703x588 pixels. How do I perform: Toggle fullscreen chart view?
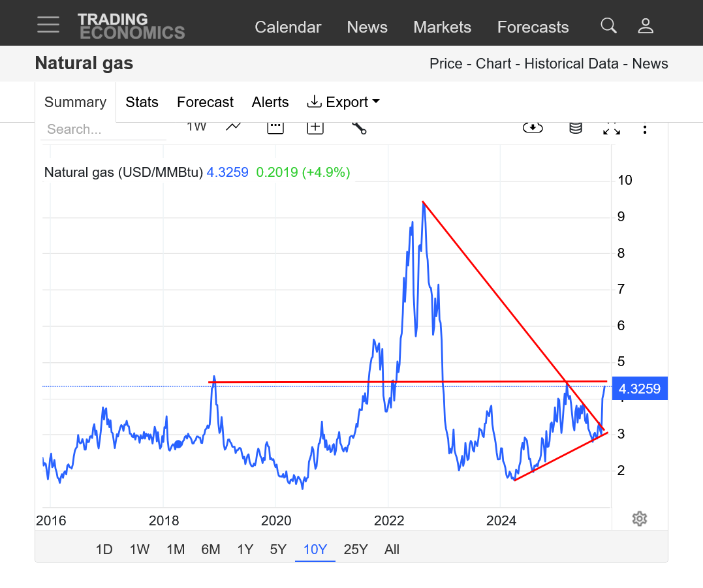(x=612, y=129)
